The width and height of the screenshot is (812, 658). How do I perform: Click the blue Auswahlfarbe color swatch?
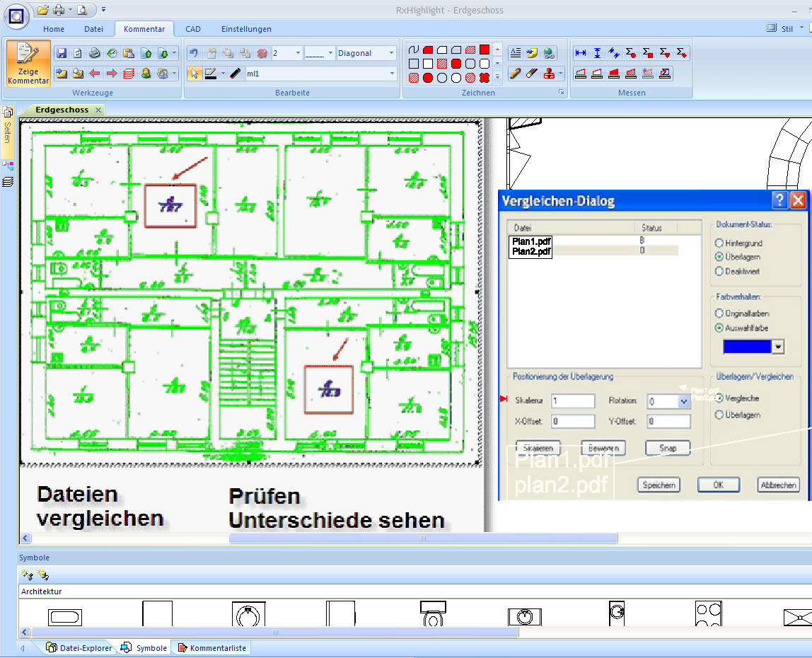coord(748,347)
